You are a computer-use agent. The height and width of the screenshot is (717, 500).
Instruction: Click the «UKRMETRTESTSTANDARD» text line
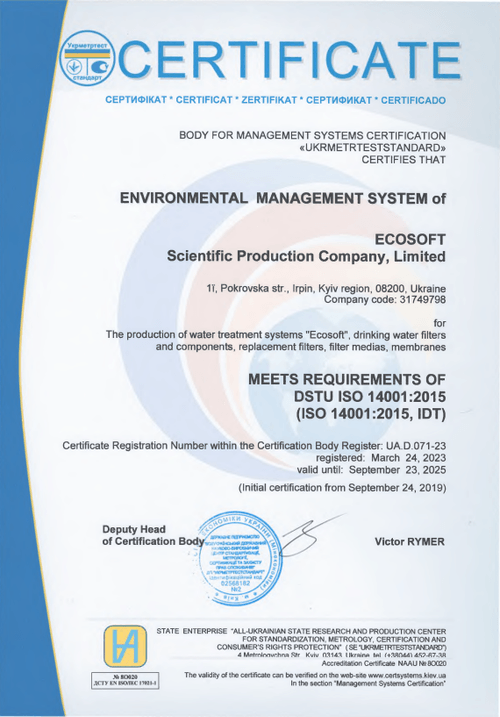[x=372, y=148]
